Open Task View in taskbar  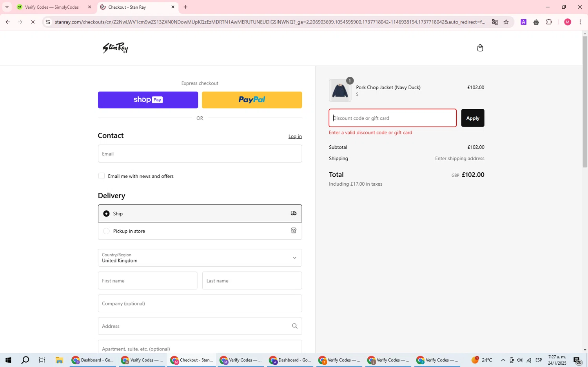point(42,360)
